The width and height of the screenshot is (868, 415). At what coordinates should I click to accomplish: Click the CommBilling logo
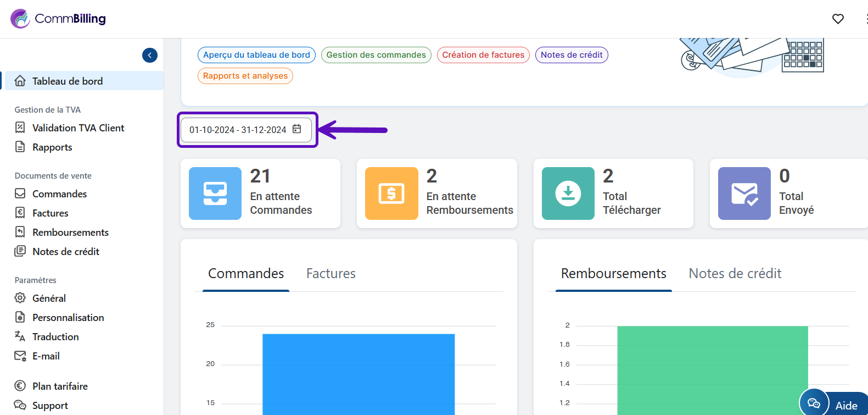tap(58, 19)
